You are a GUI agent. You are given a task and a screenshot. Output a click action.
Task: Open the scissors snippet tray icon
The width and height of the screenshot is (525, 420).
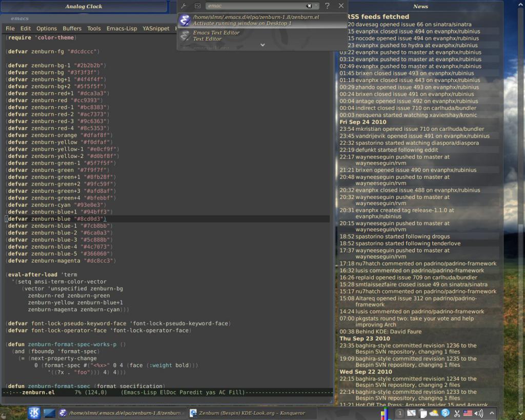pos(457,413)
